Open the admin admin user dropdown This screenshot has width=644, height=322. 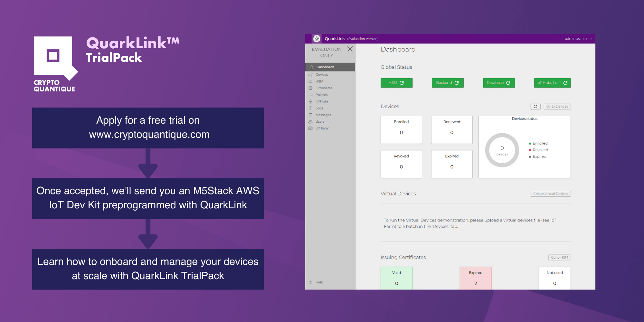point(578,39)
